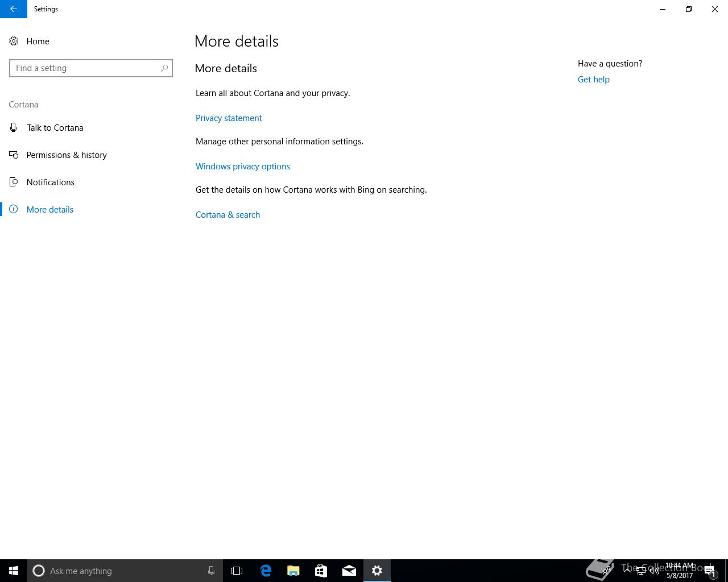Viewport: 728px width, 582px height.
Task: Close the Settings window
Action: point(715,9)
